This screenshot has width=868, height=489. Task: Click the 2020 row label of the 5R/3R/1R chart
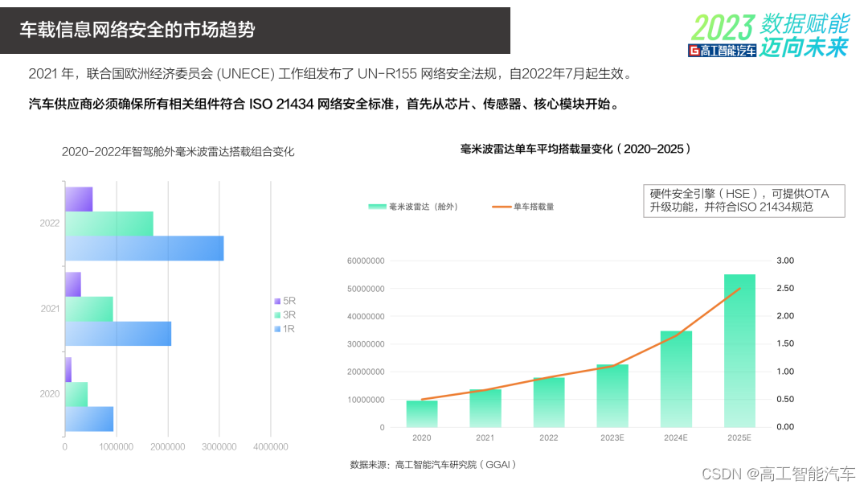click(49, 394)
